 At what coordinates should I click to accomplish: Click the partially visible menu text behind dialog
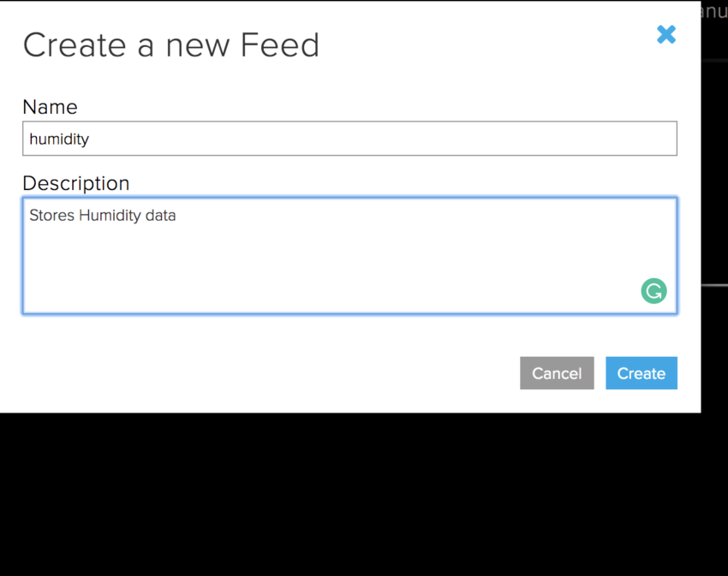[713, 11]
